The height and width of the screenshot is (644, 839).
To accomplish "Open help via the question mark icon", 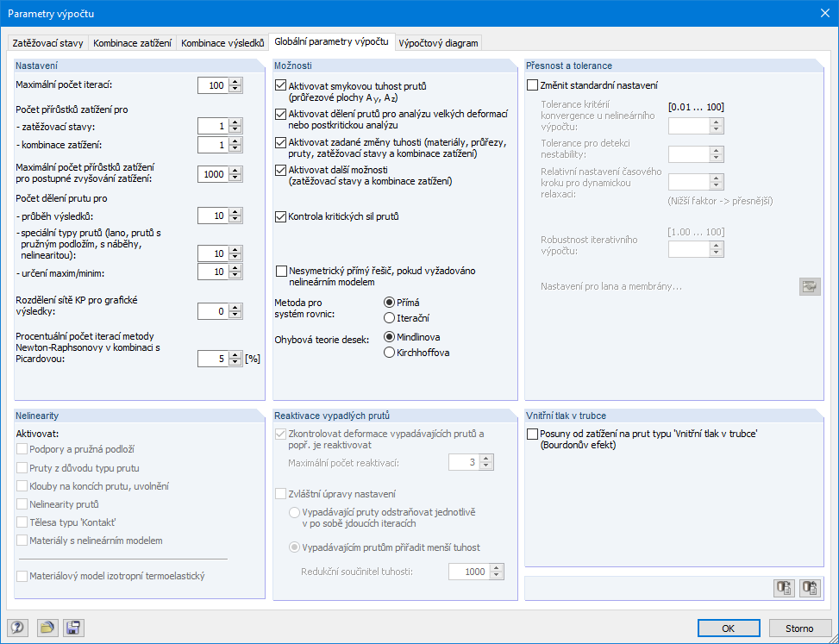I will pyautogui.click(x=17, y=628).
